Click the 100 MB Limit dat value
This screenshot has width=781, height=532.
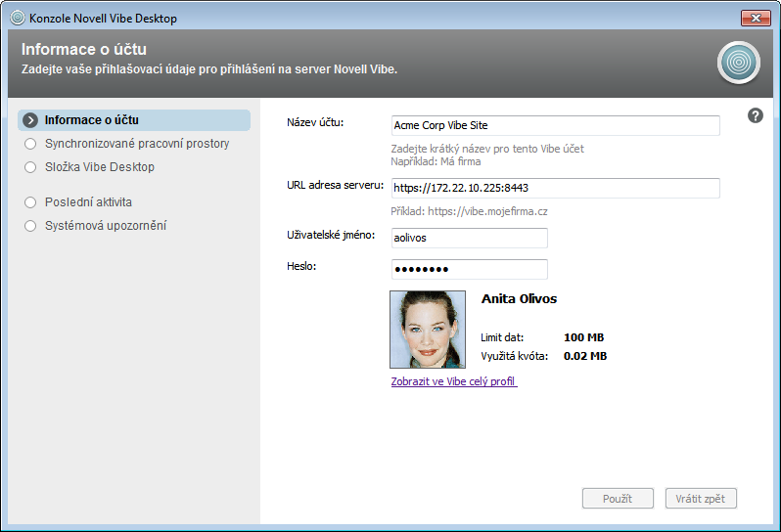[583, 337]
